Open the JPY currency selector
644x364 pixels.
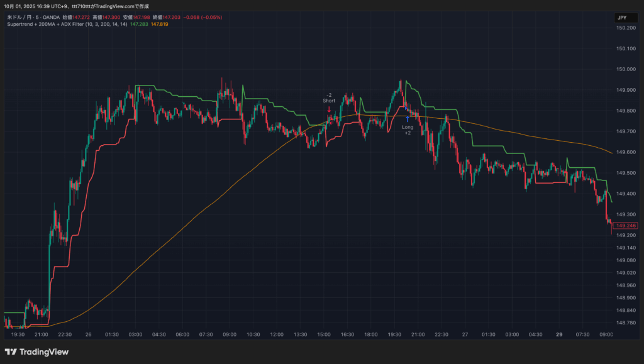621,18
